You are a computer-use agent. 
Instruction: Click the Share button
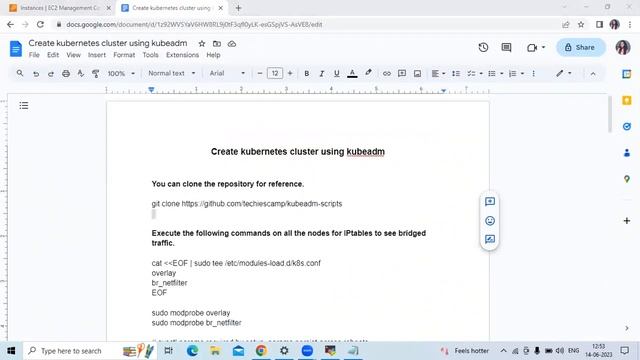(580, 47)
